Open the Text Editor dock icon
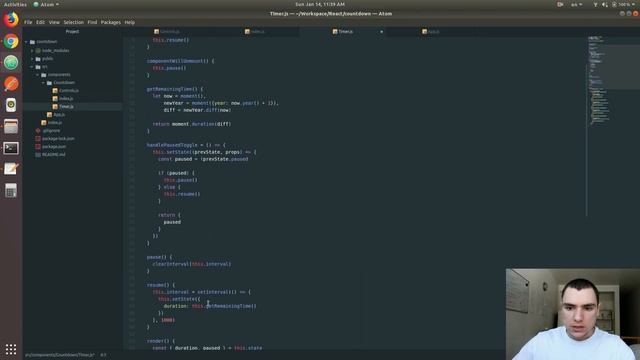Screen dimensions: 640x360 click(x=11, y=169)
